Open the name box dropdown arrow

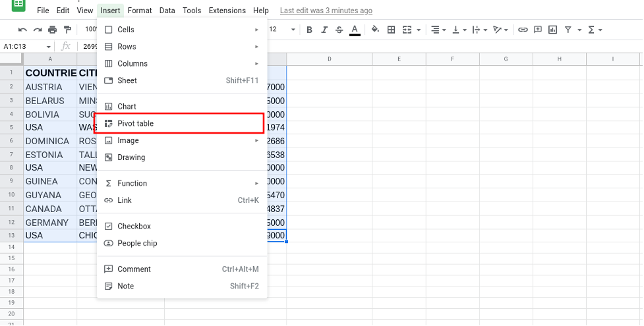(49, 47)
